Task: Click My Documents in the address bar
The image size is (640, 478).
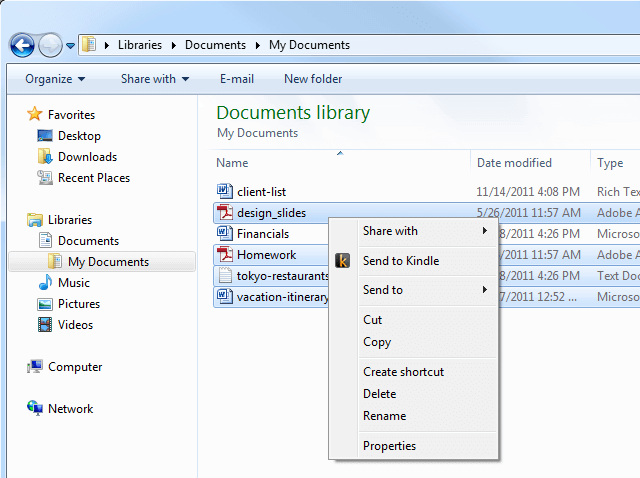Action: coord(309,45)
